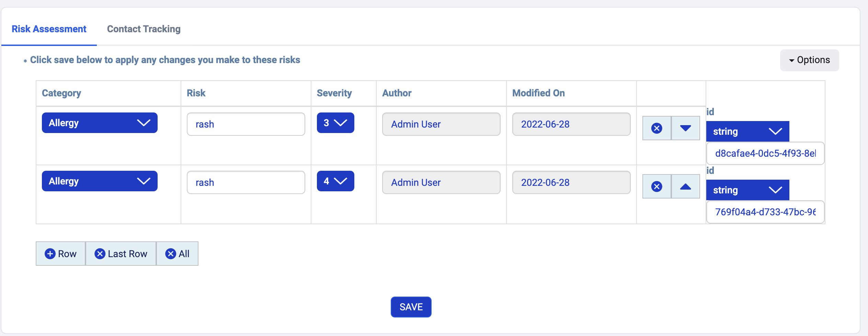Move first risk row down with arrow
The image size is (868, 336).
pyautogui.click(x=685, y=128)
